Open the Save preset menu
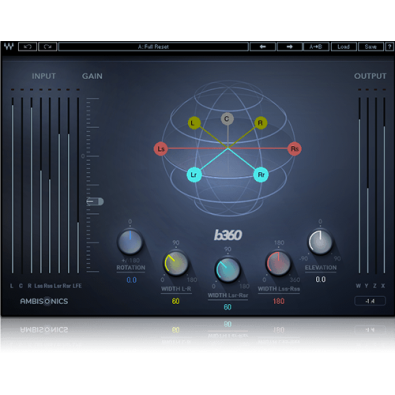The width and height of the screenshot is (395, 395). tap(371, 47)
